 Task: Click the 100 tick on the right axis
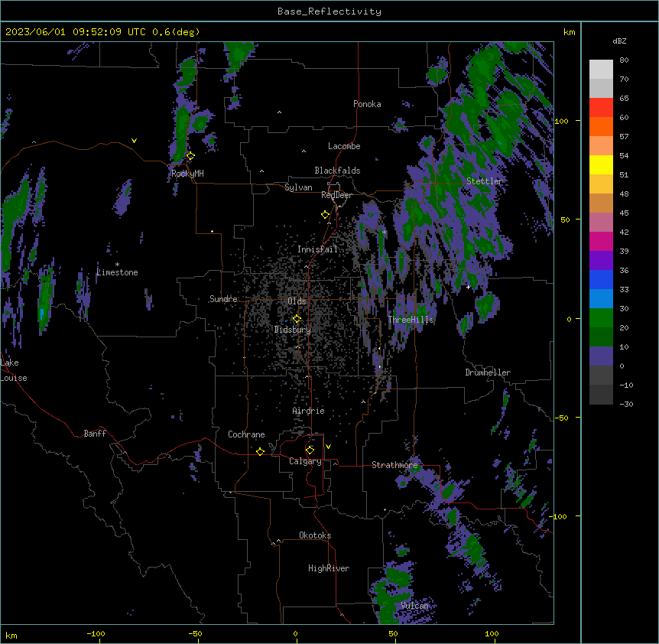(x=561, y=121)
